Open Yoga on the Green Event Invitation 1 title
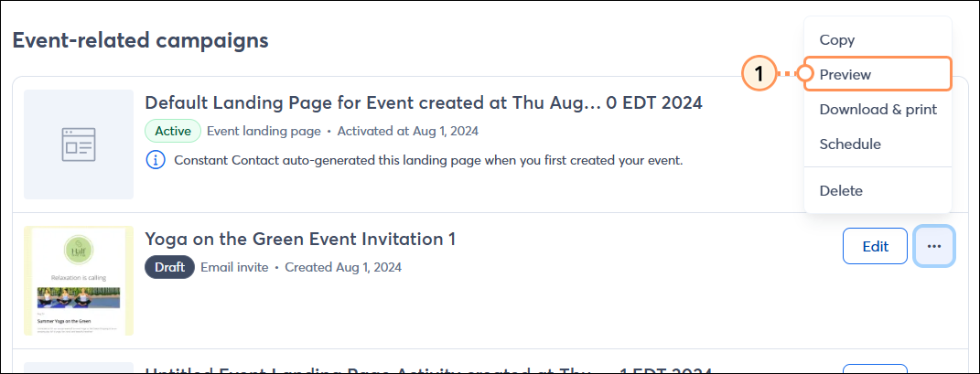The image size is (980, 374). pyautogui.click(x=300, y=239)
